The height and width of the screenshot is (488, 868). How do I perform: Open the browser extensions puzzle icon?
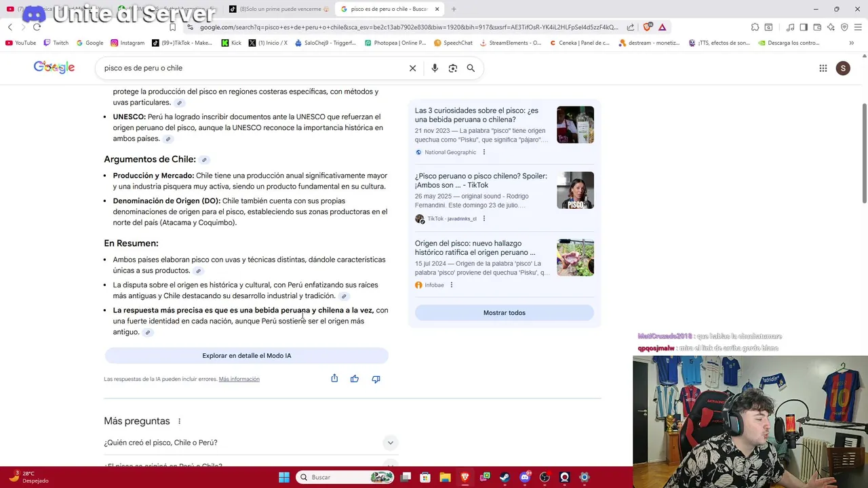tap(755, 27)
